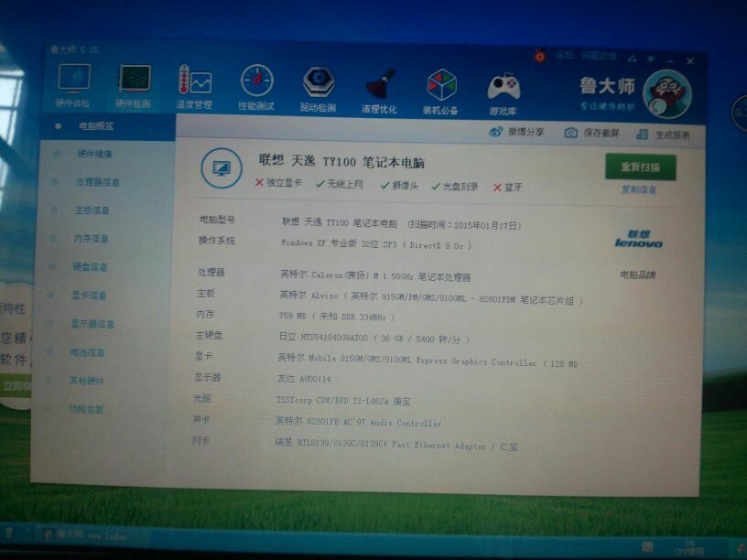Go to 电池信息 sidebar entry
The width and height of the screenshot is (747, 560).
click(x=88, y=352)
